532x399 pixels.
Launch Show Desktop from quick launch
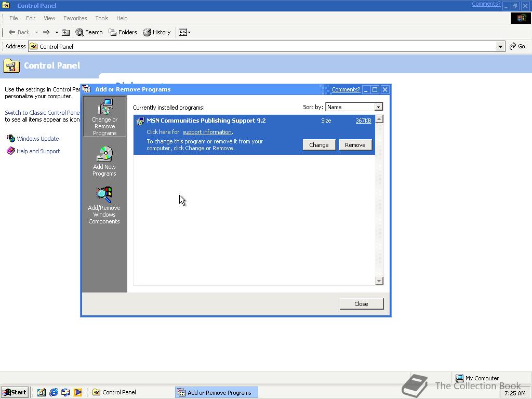pyautogui.click(x=42, y=392)
